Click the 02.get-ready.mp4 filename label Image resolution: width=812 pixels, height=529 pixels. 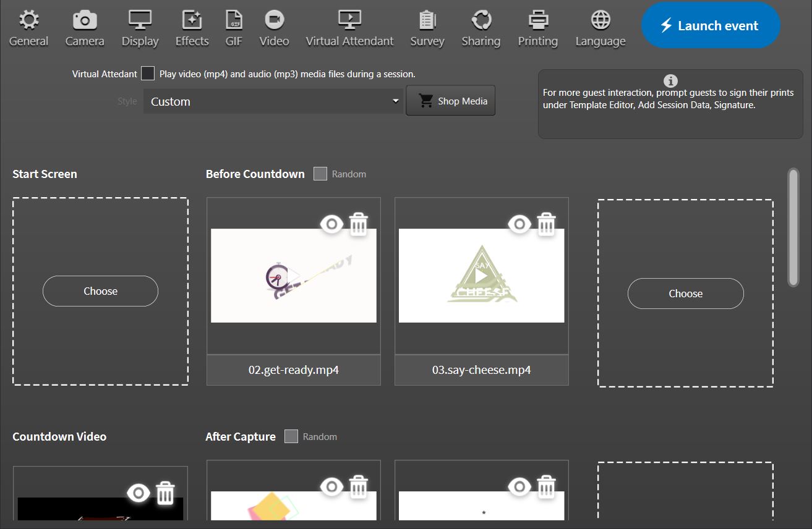(x=294, y=370)
